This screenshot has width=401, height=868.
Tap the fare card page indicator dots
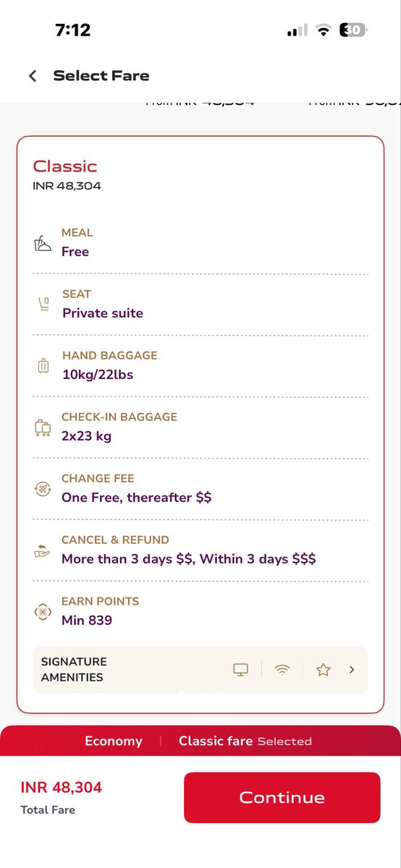coord(200,693)
